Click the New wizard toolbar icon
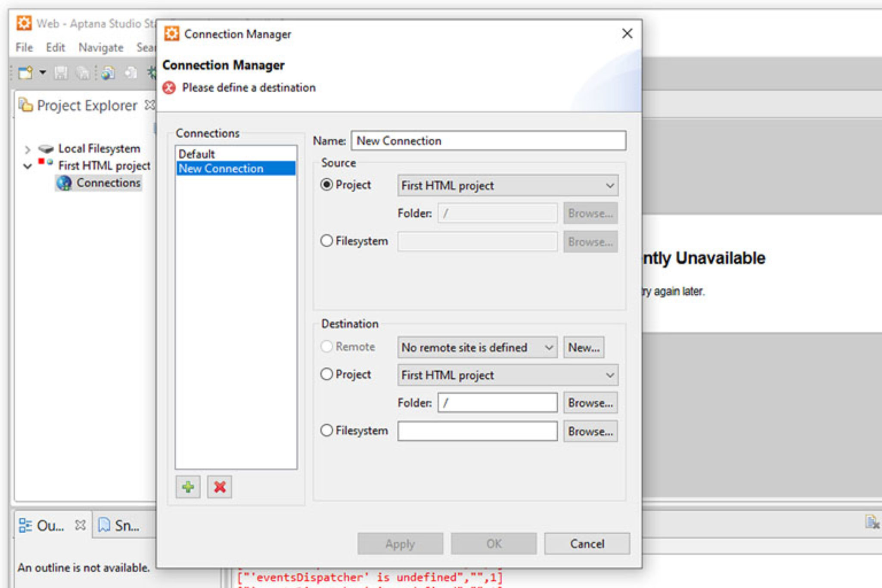882x588 pixels. (x=25, y=72)
